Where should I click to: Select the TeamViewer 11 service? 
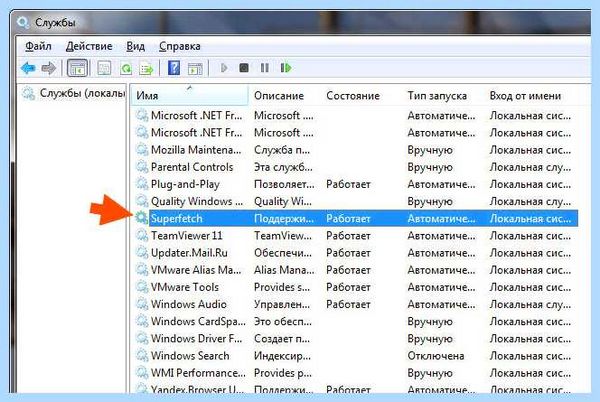pyautogui.click(x=186, y=236)
